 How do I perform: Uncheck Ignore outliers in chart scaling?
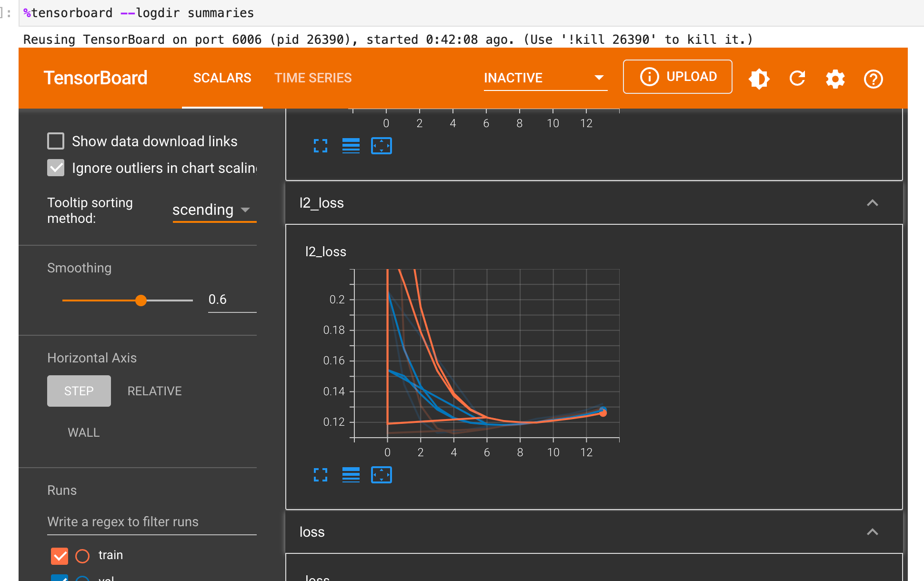[x=56, y=168]
